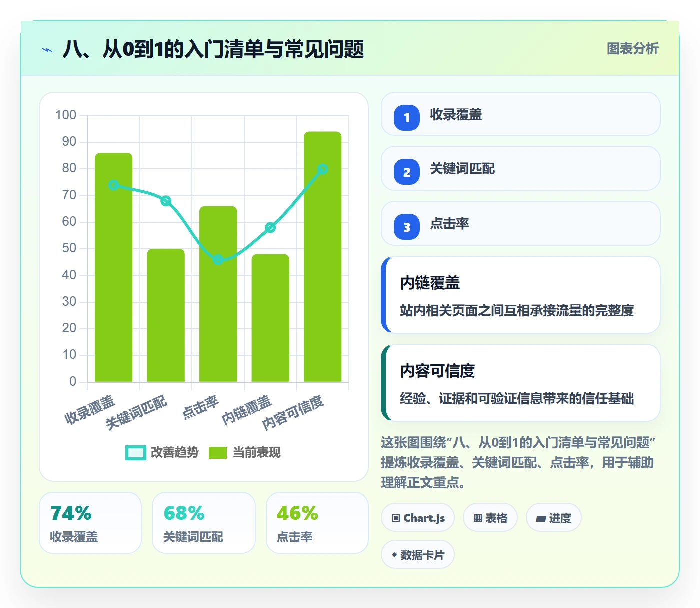Click the 内容可信度 x-axis label
700x608 pixels.
coord(293,412)
